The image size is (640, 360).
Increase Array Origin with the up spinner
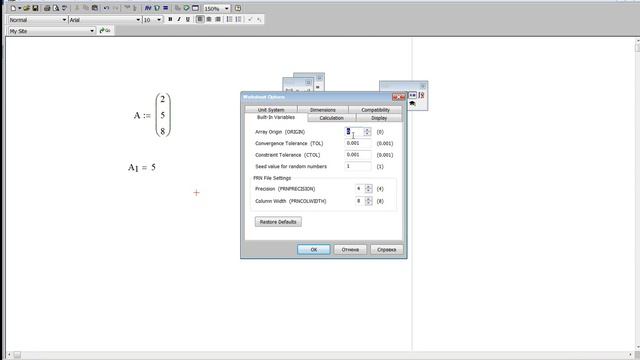(367, 130)
